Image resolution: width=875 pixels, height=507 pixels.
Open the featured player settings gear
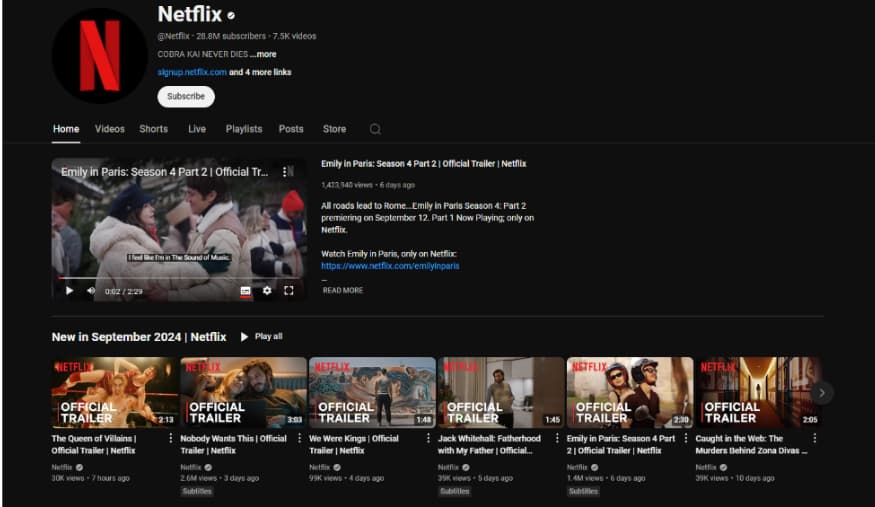[267, 291]
